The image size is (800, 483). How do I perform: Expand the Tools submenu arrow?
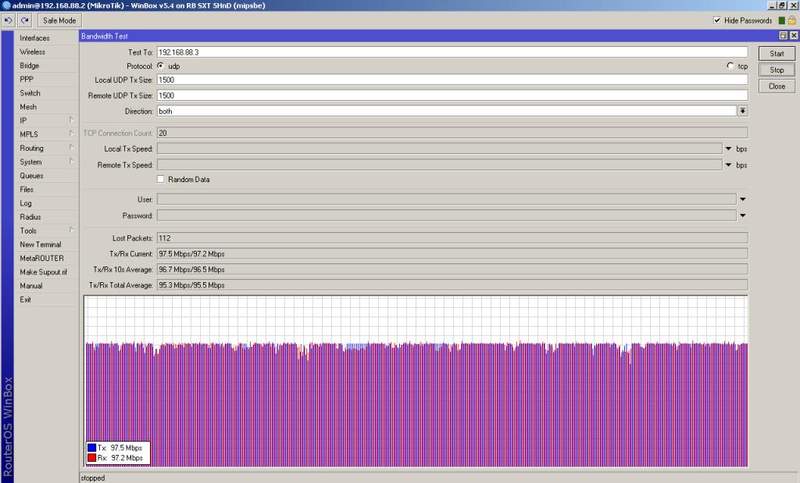[71, 230]
